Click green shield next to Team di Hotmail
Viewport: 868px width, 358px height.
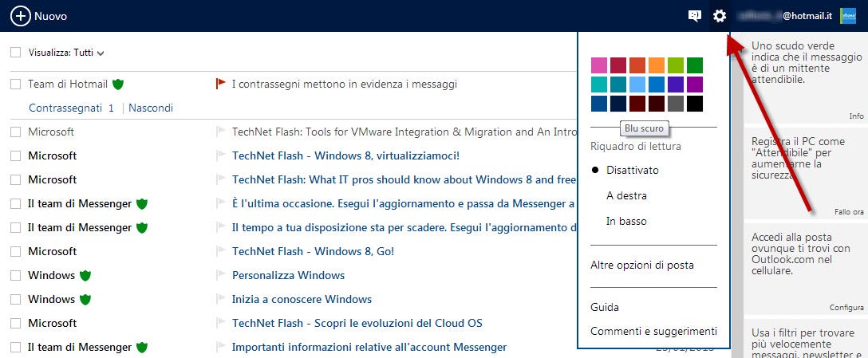(x=118, y=84)
